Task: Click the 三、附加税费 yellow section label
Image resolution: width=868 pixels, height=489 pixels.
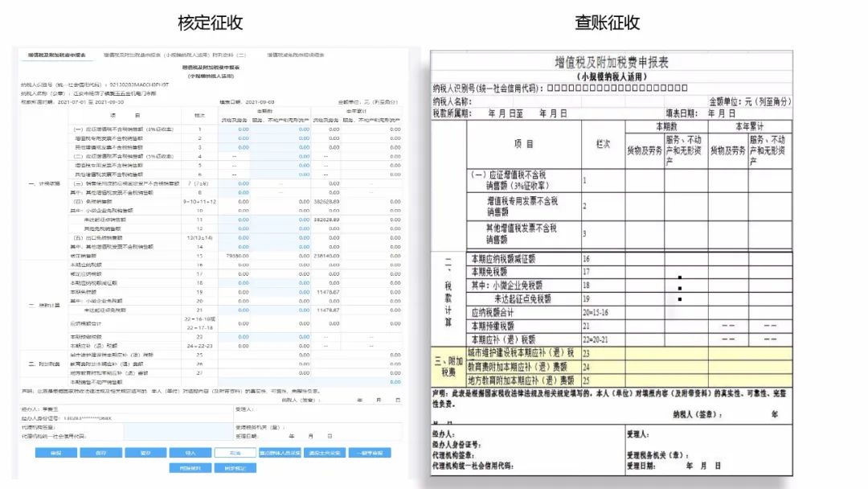Action: [448, 367]
